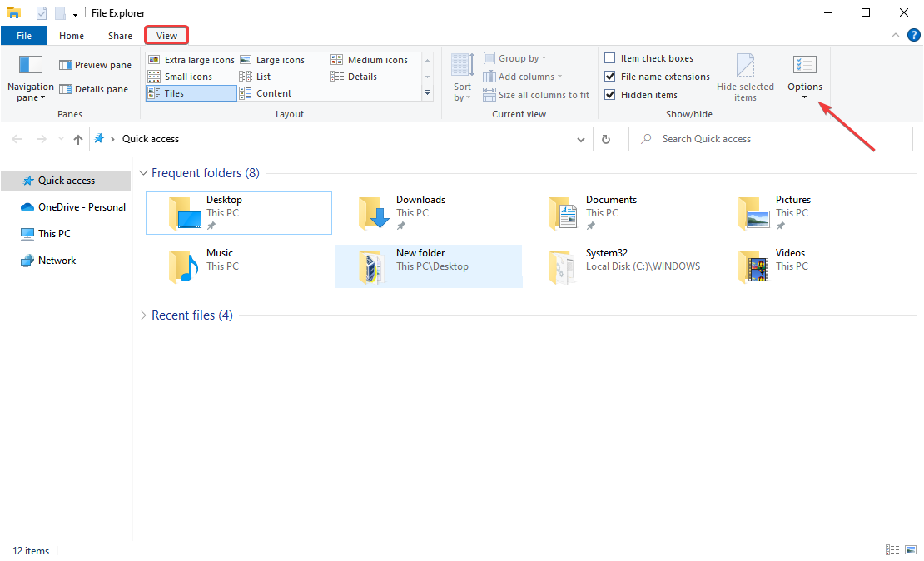Uncheck Hidden items
The width and height of the screenshot is (924, 561).
pos(641,95)
